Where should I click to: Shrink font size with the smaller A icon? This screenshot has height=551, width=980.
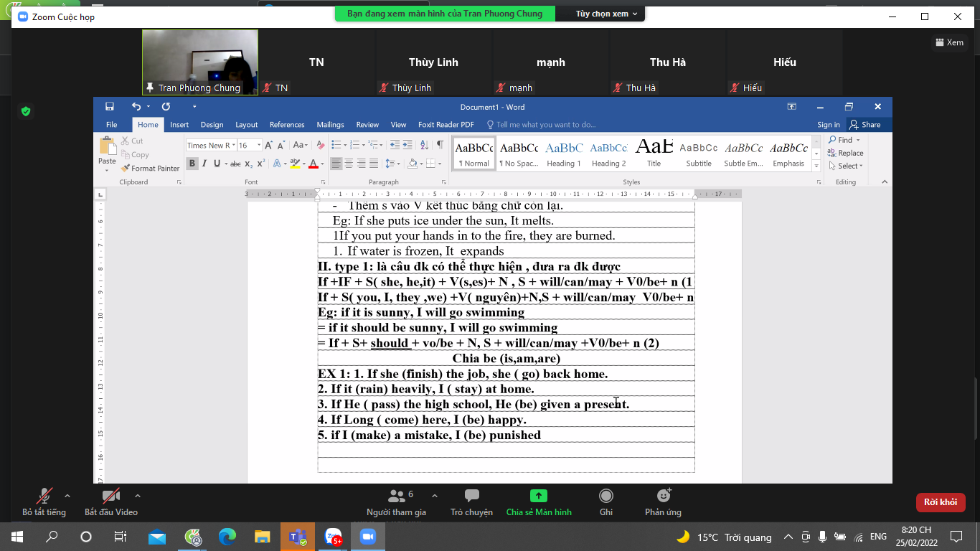coord(283,145)
